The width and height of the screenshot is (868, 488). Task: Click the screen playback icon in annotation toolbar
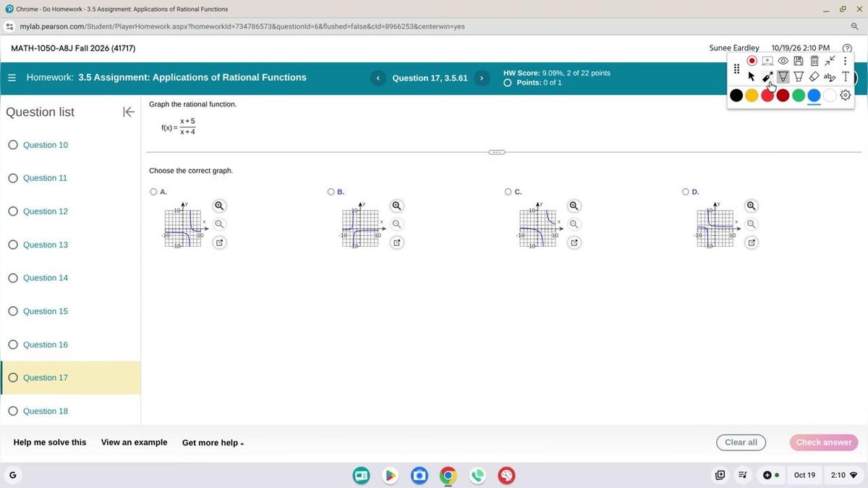pos(767,61)
